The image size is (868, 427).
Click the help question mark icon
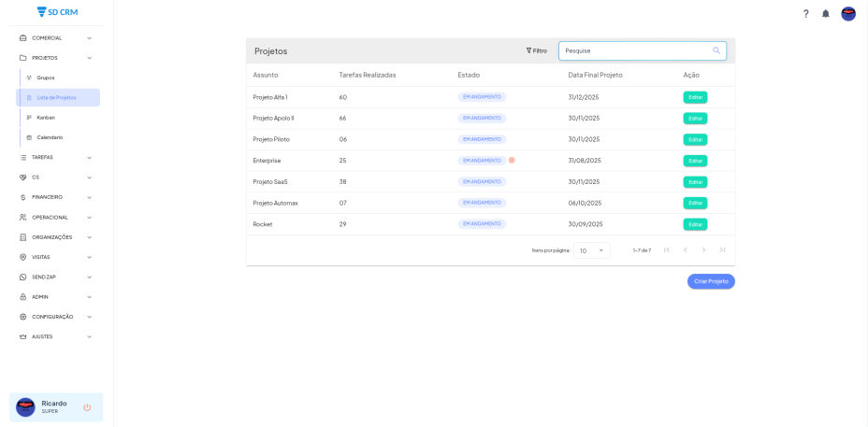[805, 14]
